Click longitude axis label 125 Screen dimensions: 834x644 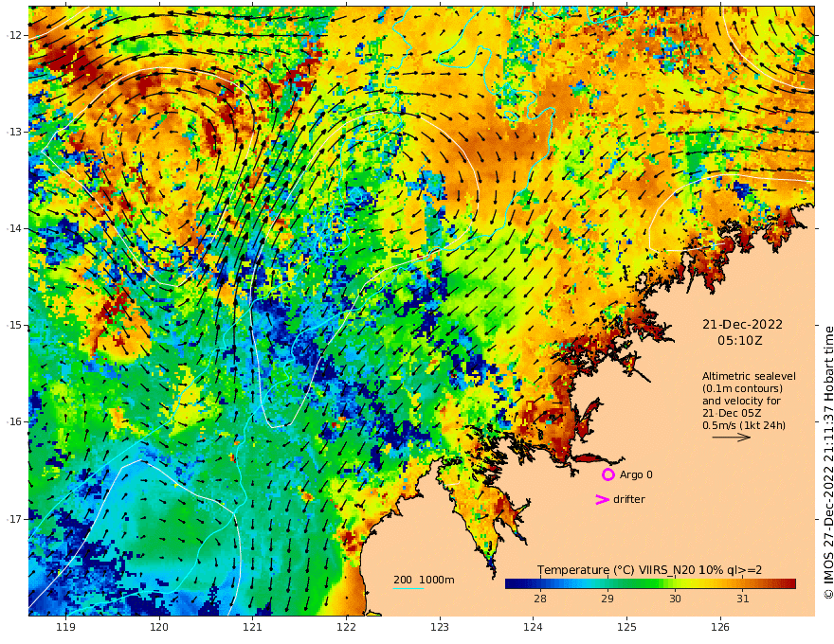pos(626,627)
